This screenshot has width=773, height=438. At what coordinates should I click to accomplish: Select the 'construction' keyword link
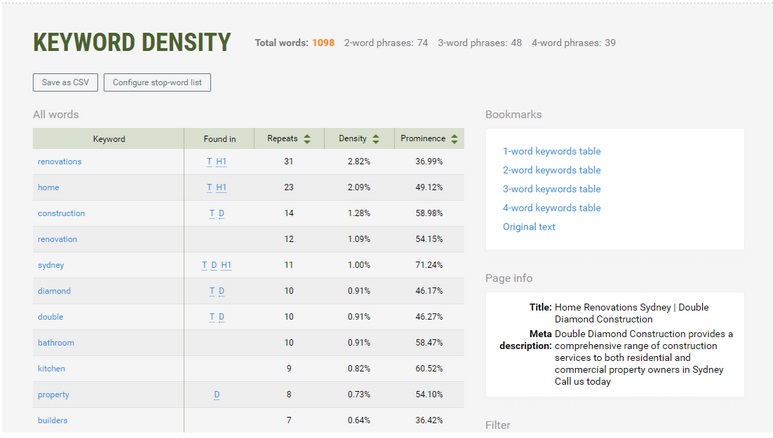coord(61,213)
